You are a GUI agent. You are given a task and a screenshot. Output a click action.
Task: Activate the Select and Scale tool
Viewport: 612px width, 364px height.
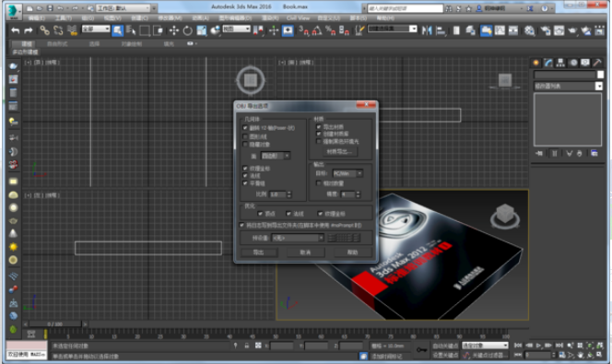point(202,30)
